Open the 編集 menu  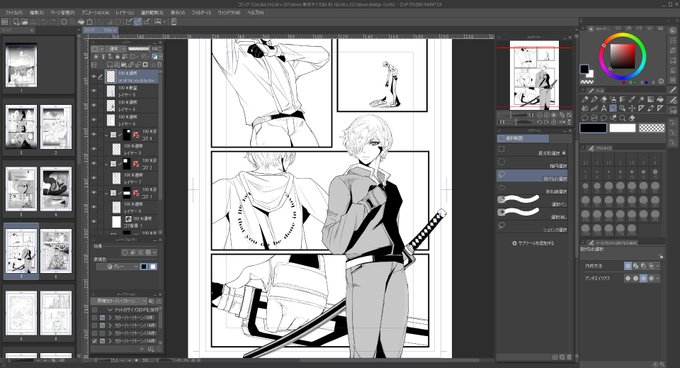(37, 13)
